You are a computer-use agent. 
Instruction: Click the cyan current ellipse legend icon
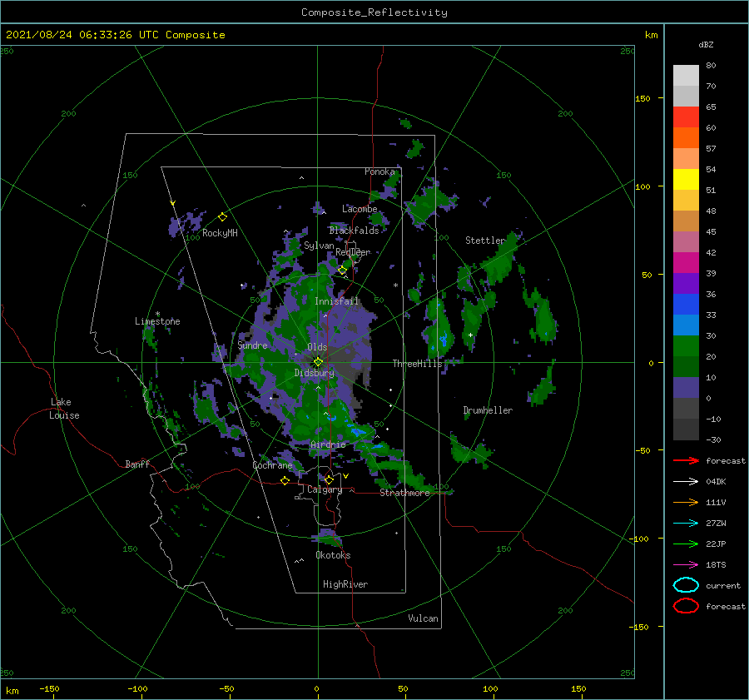(x=686, y=585)
